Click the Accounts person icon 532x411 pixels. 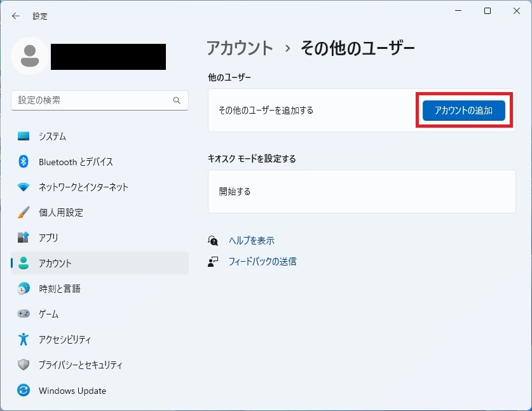[x=24, y=263]
